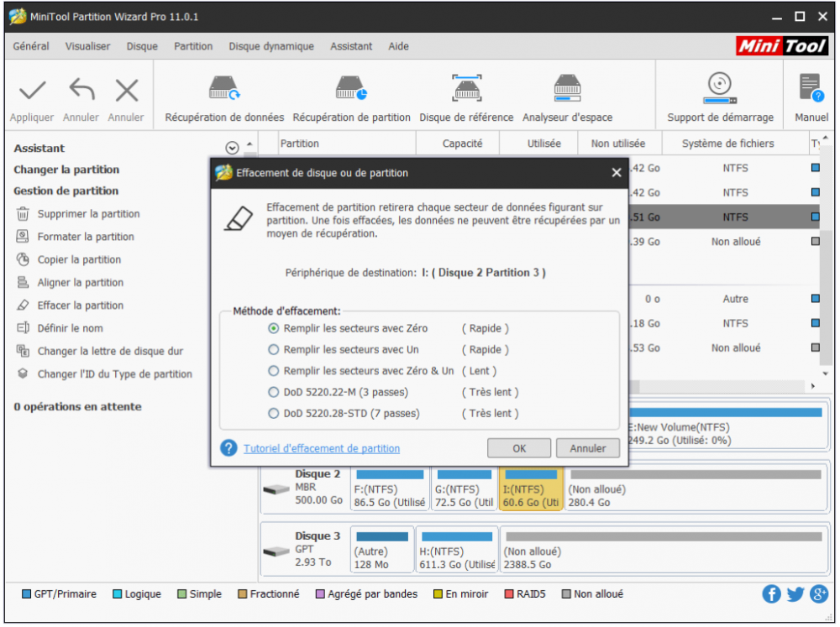Click the GPT/Primaire legend color swatch

click(x=26, y=594)
